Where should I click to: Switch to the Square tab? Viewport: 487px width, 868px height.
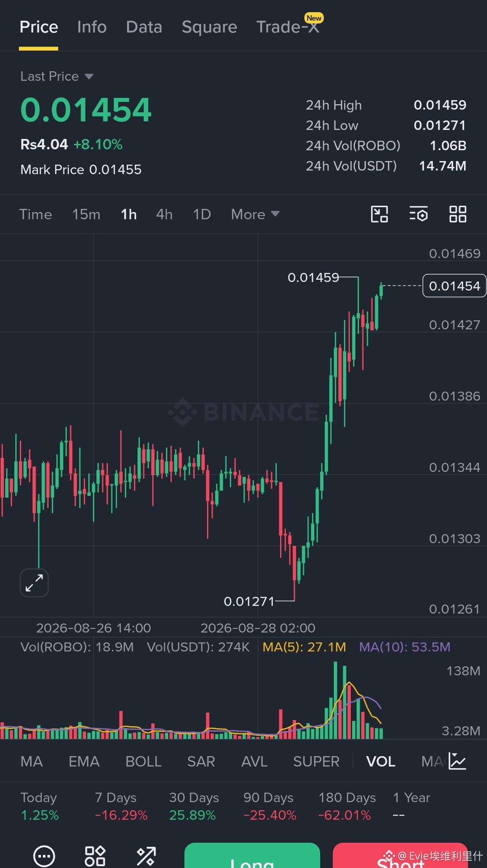(209, 27)
